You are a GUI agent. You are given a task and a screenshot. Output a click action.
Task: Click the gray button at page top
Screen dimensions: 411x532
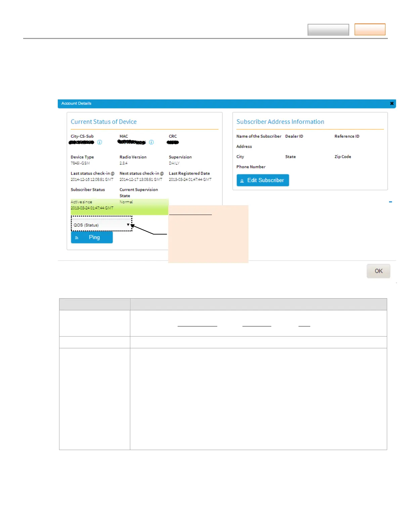[328, 30]
